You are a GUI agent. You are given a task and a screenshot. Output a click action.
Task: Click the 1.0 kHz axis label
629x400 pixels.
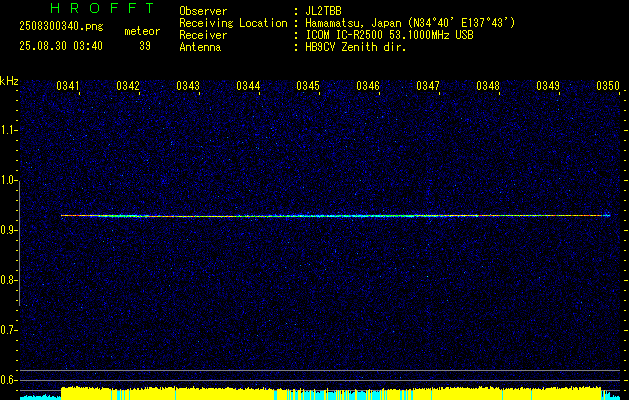point(8,180)
